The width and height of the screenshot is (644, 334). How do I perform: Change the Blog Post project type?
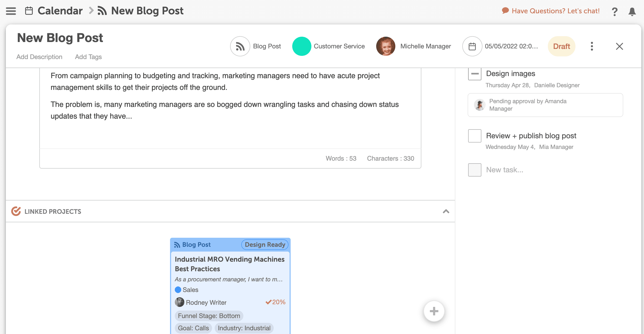coord(267,46)
